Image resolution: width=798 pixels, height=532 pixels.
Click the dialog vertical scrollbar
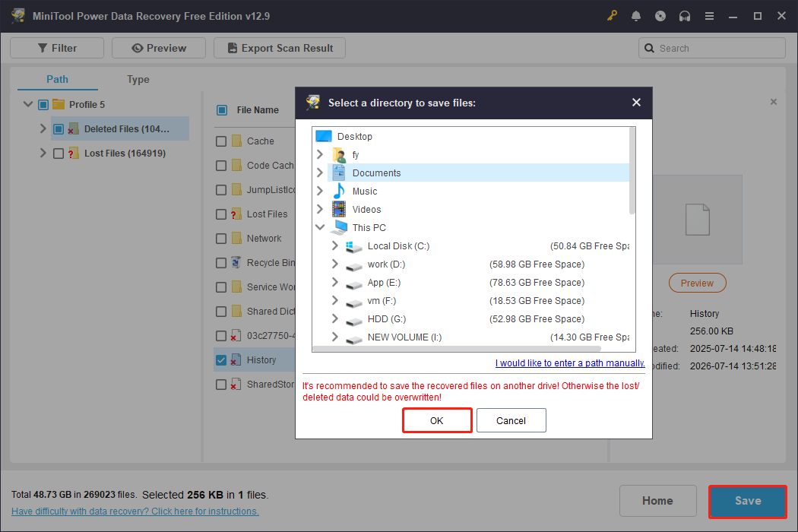point(632,171)
